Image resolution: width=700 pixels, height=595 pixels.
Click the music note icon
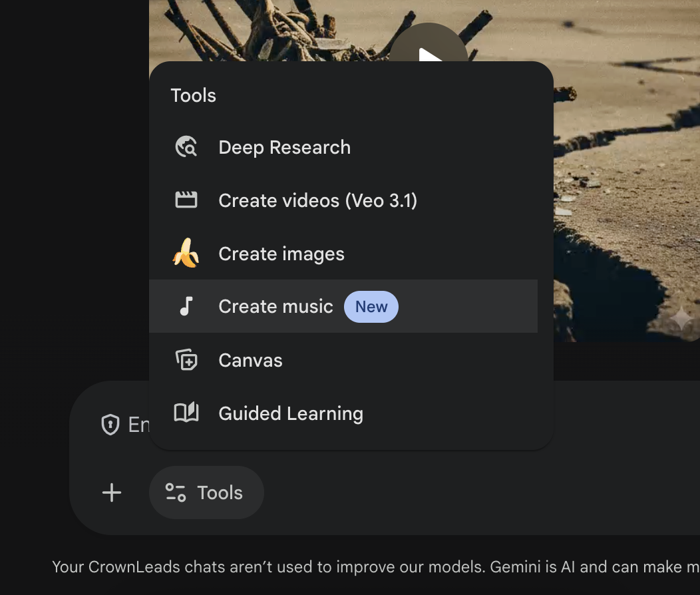pyautogui.click(x=186, y=306)
